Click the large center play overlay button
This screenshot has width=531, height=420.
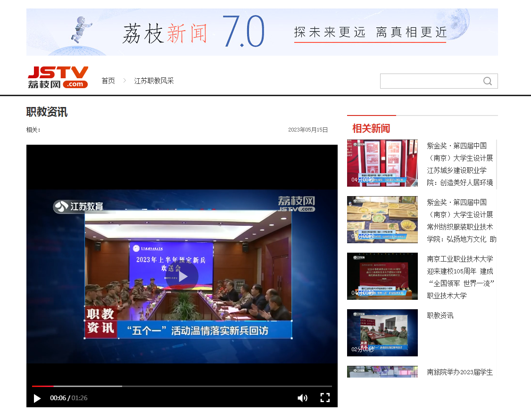tap(182, 276)
